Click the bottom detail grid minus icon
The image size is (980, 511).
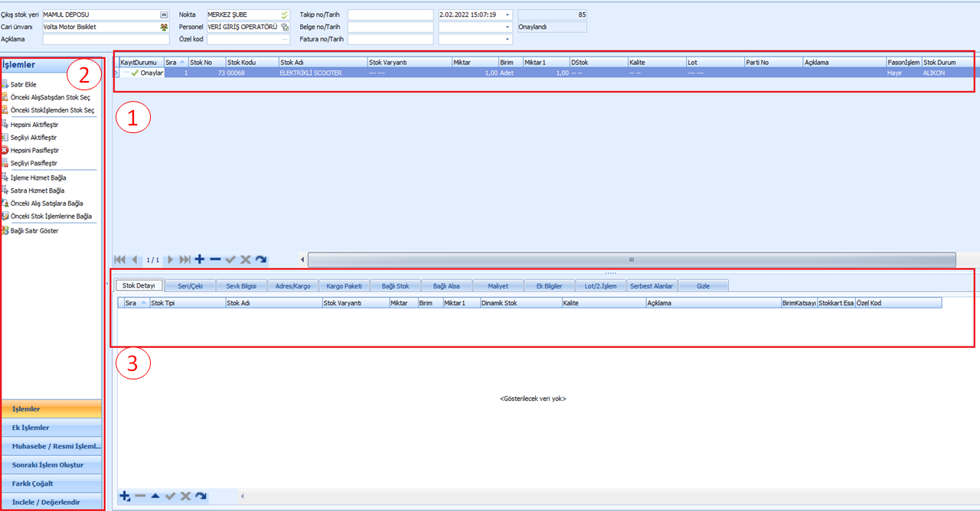[140, 496]
